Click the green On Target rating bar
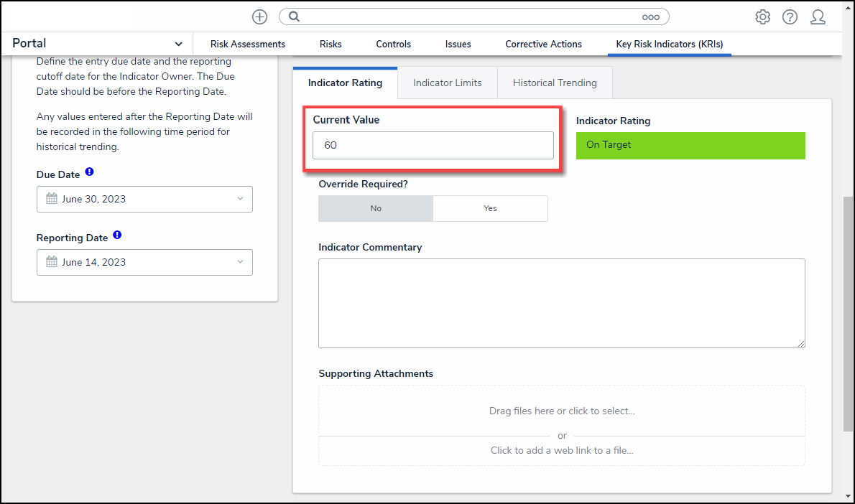Image resolution: width=855 pixels, height=504 pixels. tap(690, 145)
